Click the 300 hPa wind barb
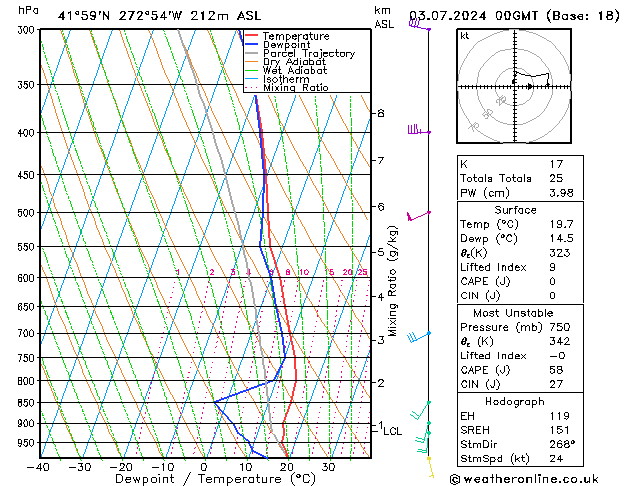Screen dimensions: 629x486 click(420, 25)
